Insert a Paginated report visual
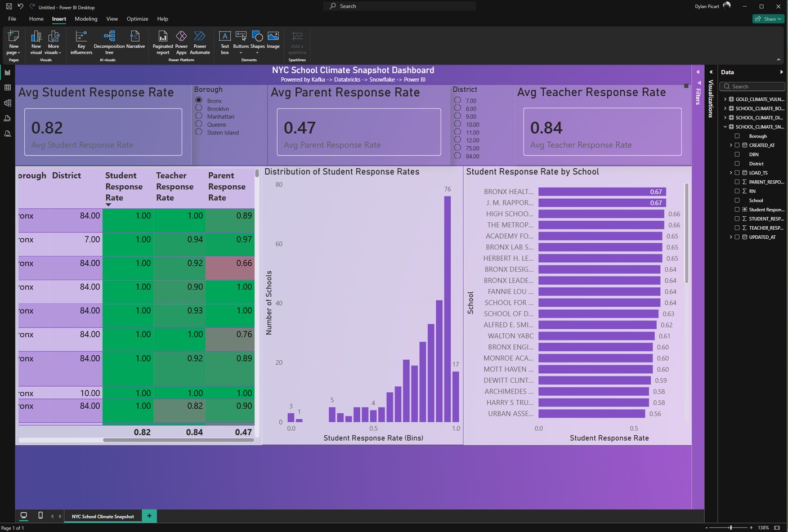 pyautogui.click(x=163, y=43)
